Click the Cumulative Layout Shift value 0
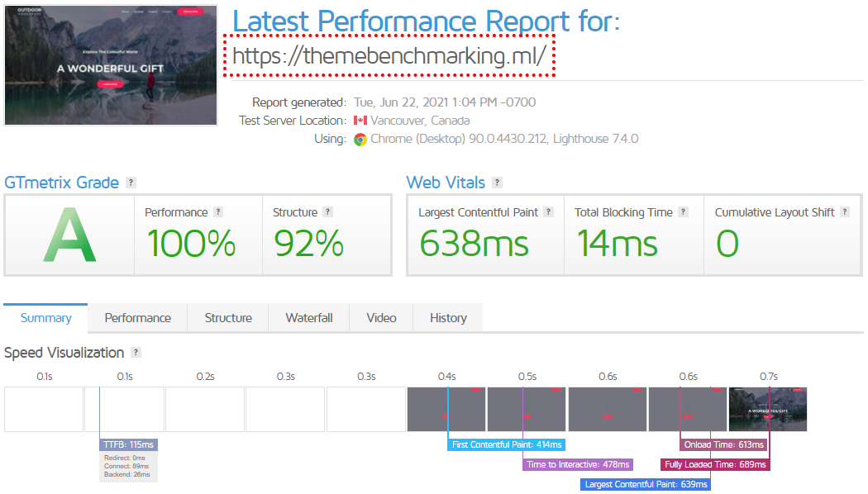Screen dimensions: 868x494 (x=727, y=244)
